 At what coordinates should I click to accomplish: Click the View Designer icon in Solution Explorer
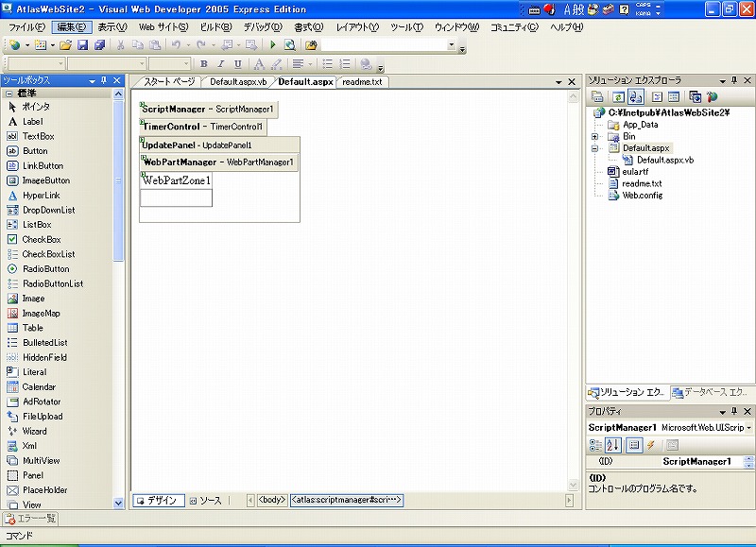point(674,97)
